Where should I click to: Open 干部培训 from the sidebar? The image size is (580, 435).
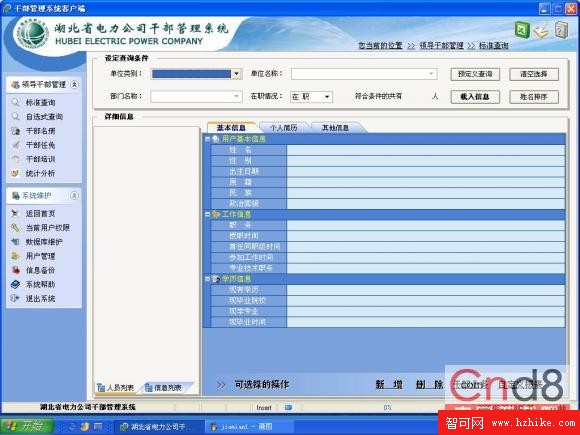(x=40, y=159)
